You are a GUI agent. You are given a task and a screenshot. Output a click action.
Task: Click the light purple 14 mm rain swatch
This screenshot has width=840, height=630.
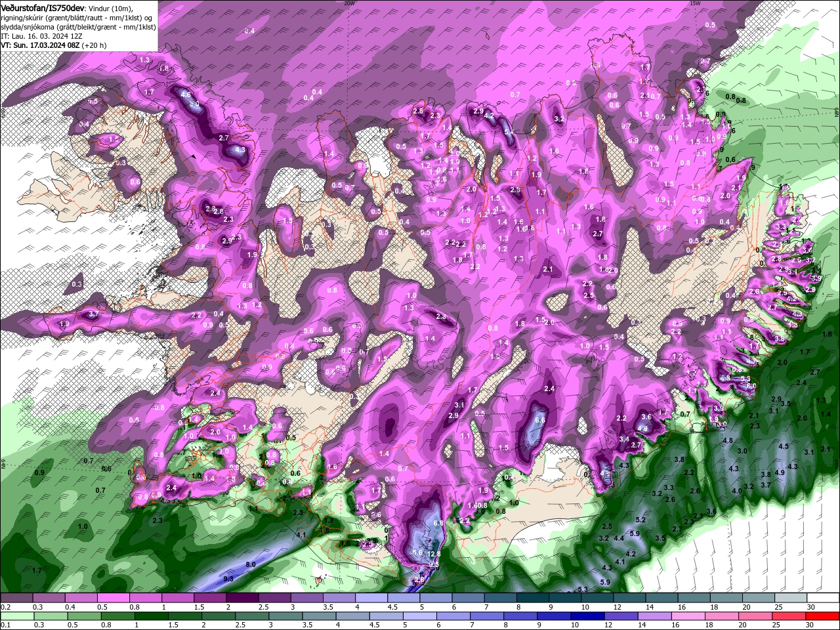tap(654, 616)
